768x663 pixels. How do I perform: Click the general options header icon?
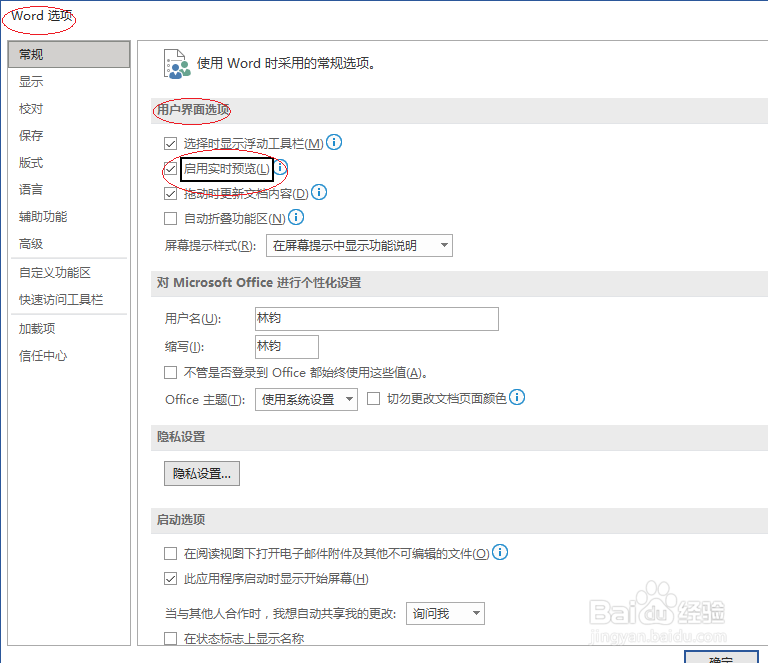pyautogui.click(x=176, y=64)
